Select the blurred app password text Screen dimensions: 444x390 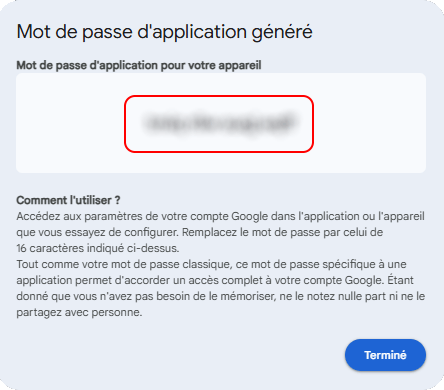(219, 123)
